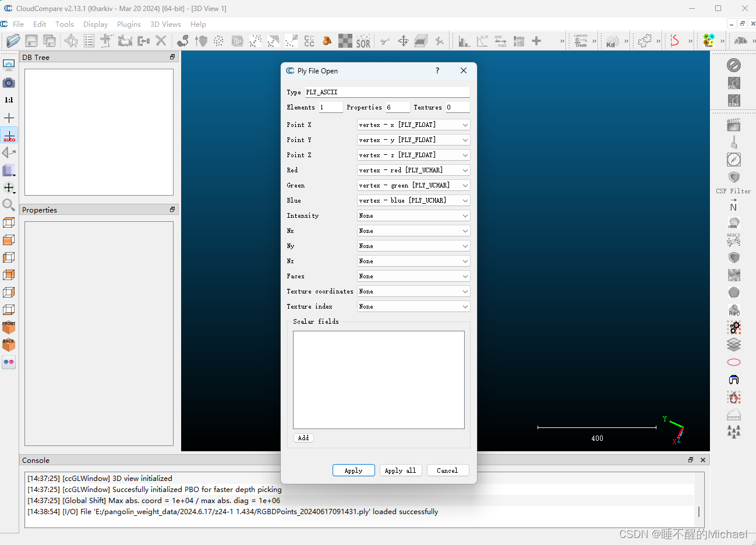The width and height of the screenshot is (756, 545).
Task: Click the HPR plugin icon
Action: (734, 222)
